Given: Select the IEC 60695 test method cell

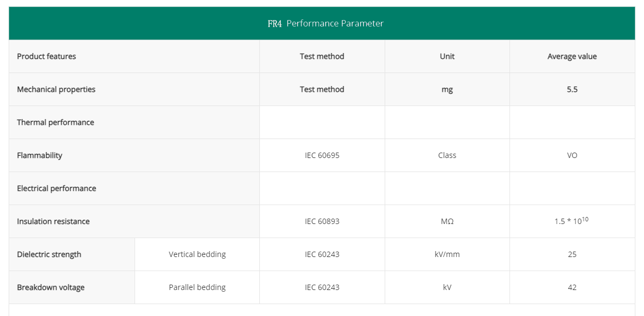Looking at the screenshot, I should pyautogui.click(x=322, y=155).
